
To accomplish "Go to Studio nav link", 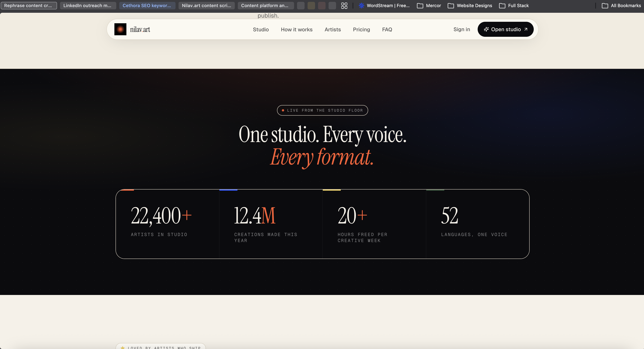I will pyautogui.click(x=261, y=29).
